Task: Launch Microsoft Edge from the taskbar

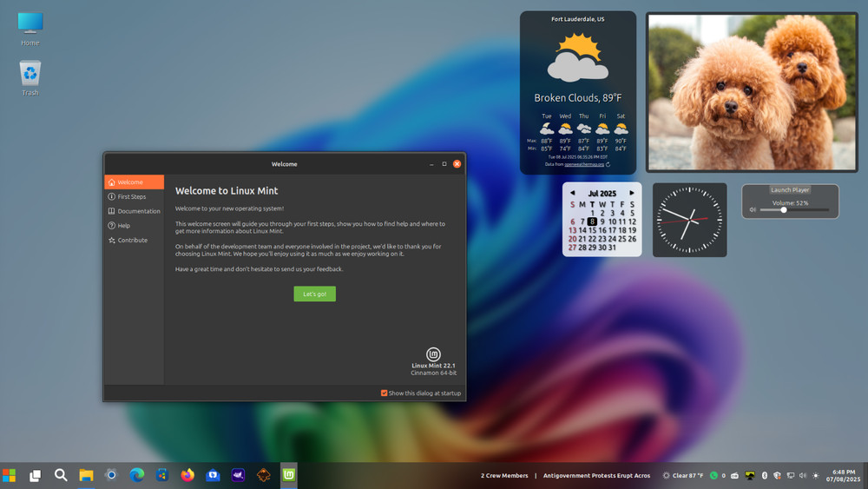Action: click(137, 475)
